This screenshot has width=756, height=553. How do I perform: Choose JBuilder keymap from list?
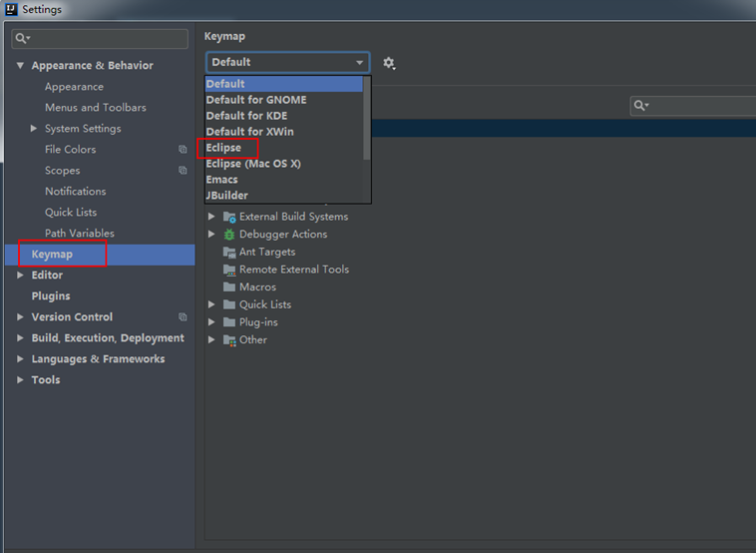284,196
